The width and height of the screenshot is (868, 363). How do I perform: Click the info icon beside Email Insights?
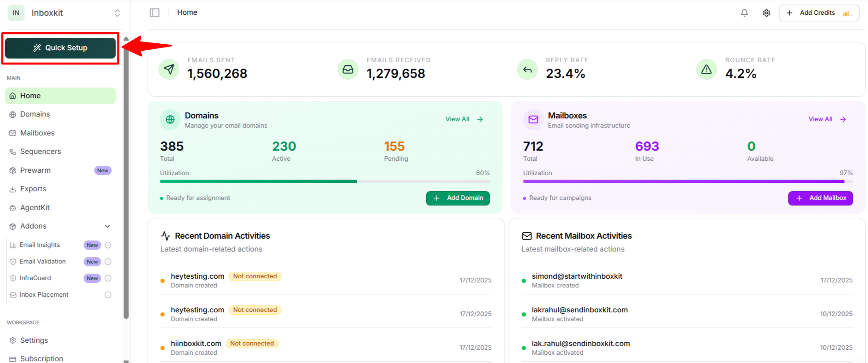(108, 245)
